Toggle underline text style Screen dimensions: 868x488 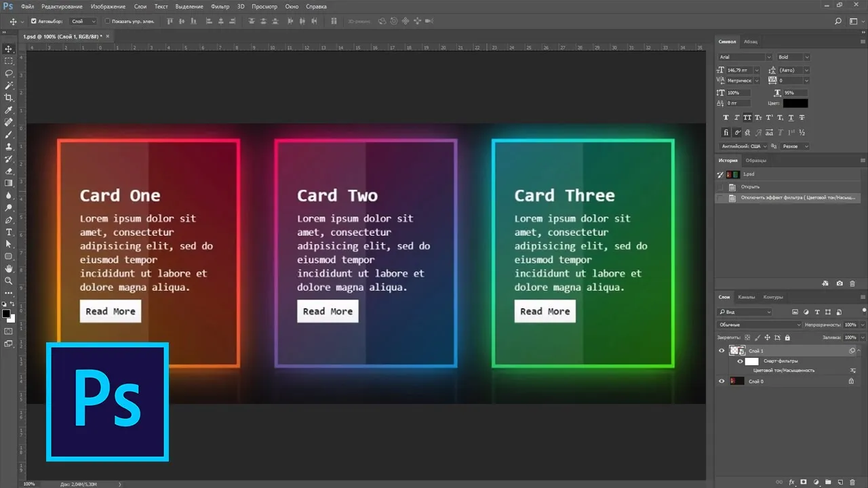pos(791,117)
